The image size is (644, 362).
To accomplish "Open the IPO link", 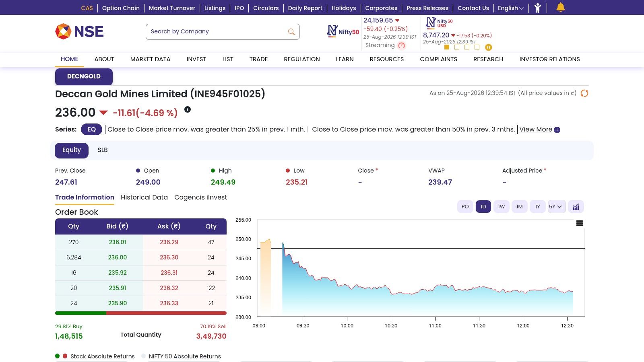I will pyautogui.click(x=239, y=8).
